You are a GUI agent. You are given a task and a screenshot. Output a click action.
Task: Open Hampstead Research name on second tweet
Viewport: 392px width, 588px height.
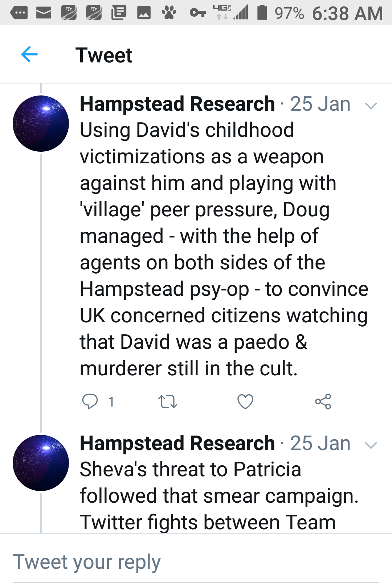coord(177,444)
